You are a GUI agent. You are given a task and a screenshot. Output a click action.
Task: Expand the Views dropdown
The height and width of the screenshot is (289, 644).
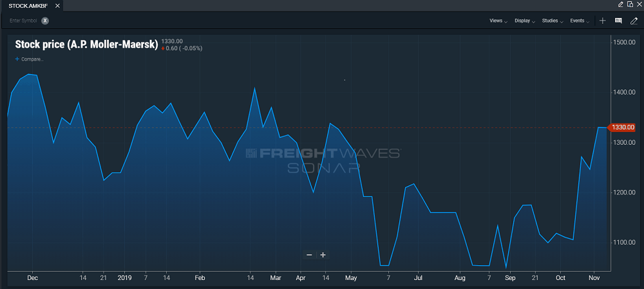click(x=498, y=21)
